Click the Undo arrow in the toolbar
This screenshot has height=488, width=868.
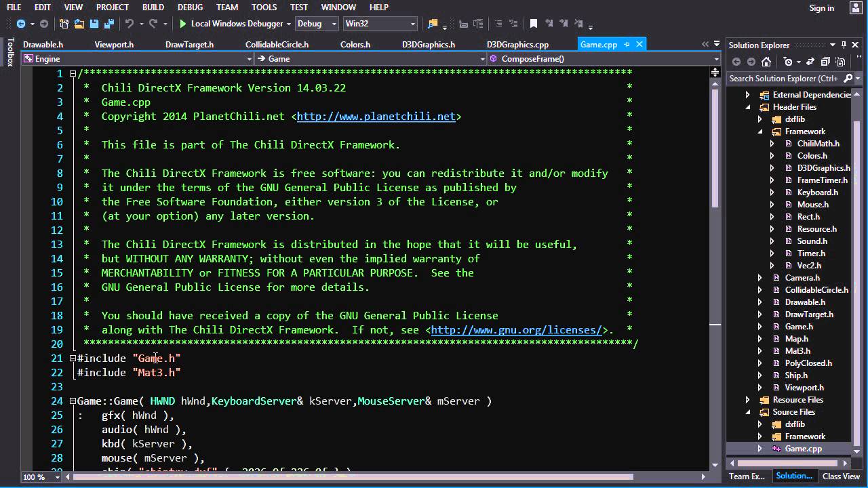[129, 24]
